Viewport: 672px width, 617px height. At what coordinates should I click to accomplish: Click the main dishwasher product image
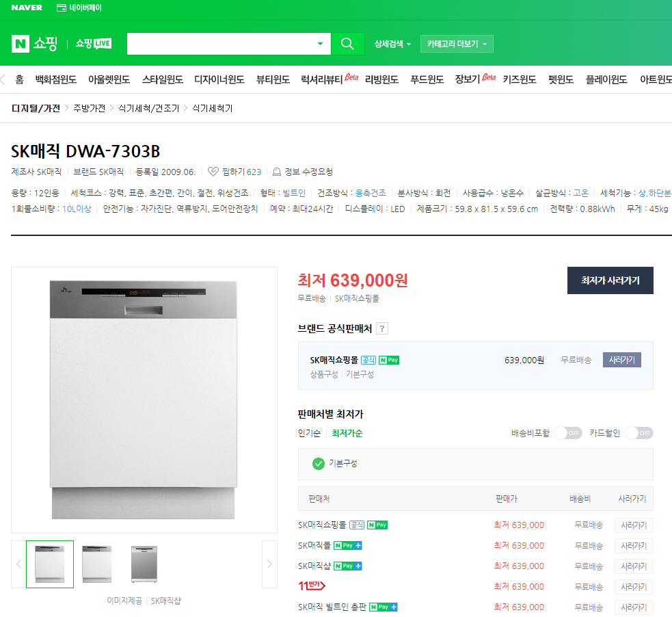click(144, 400)
